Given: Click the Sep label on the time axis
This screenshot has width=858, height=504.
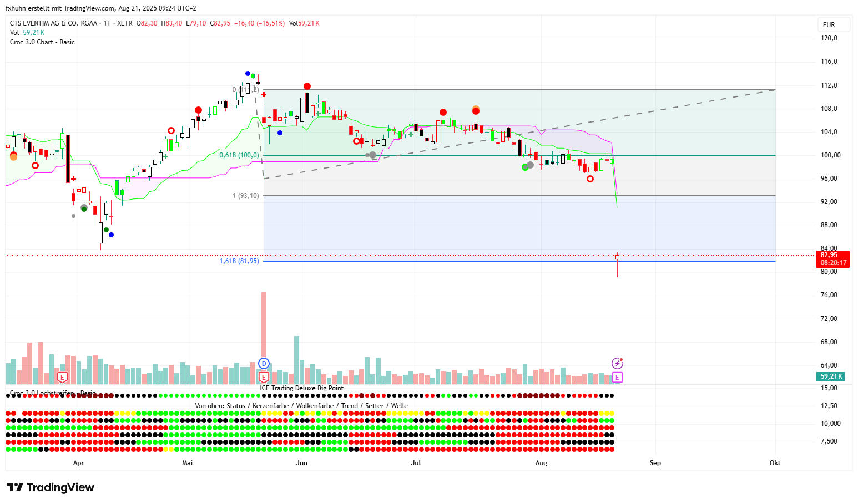Looking at the screenshot, I should click(x=655, y=463).
